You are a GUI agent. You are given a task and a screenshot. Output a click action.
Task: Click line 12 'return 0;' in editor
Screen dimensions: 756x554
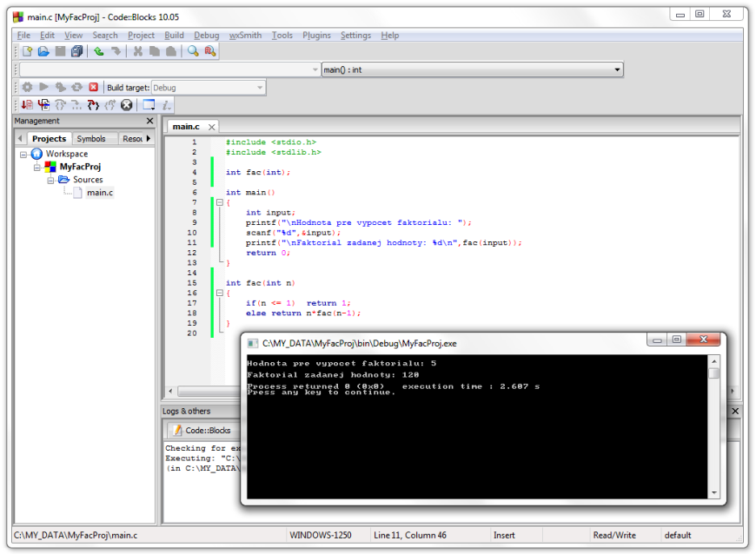(x=269, y=253)
